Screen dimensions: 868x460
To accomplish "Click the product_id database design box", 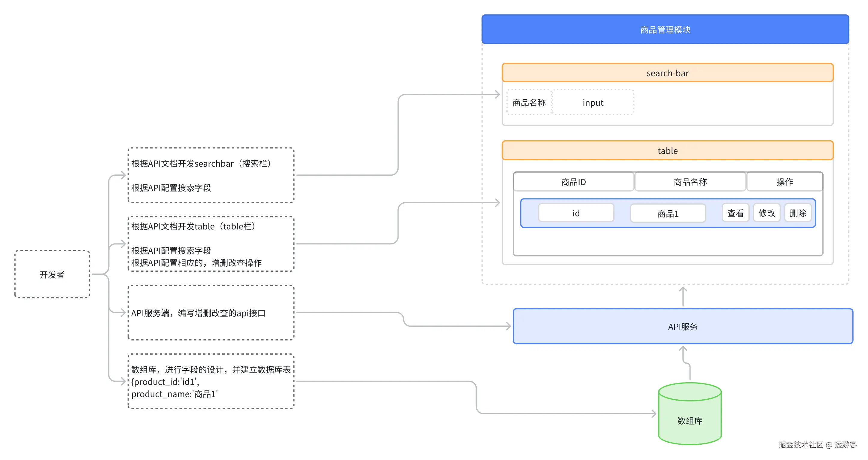I will 211,381.
